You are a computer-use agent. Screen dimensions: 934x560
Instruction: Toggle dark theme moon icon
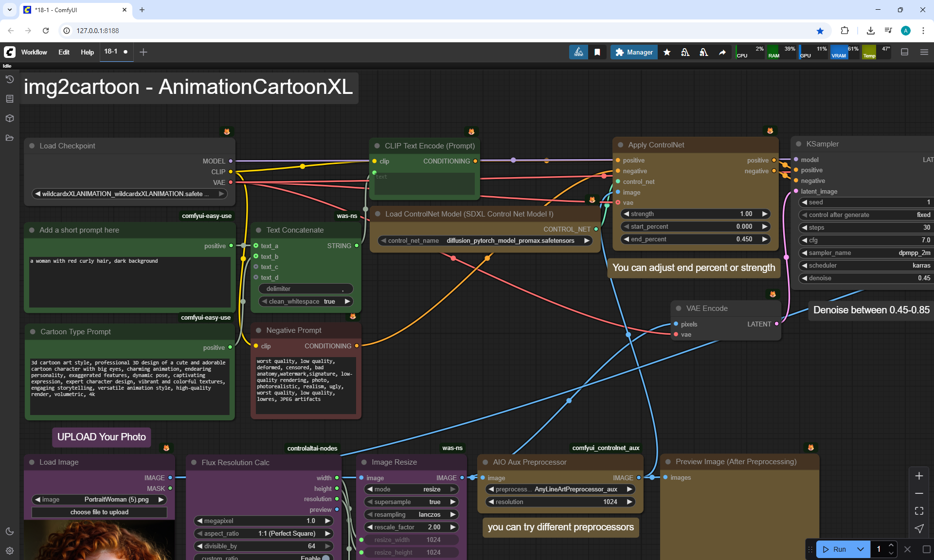(x=9, y=531)
